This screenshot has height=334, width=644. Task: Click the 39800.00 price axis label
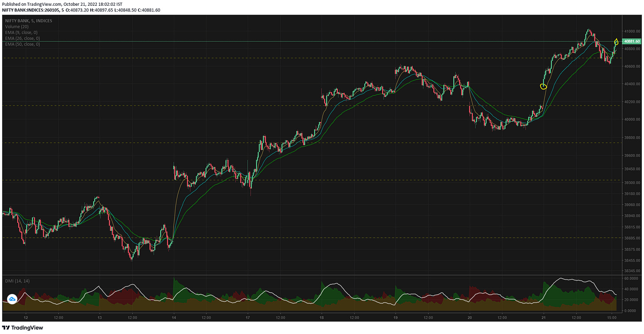[x=632, y=138]
